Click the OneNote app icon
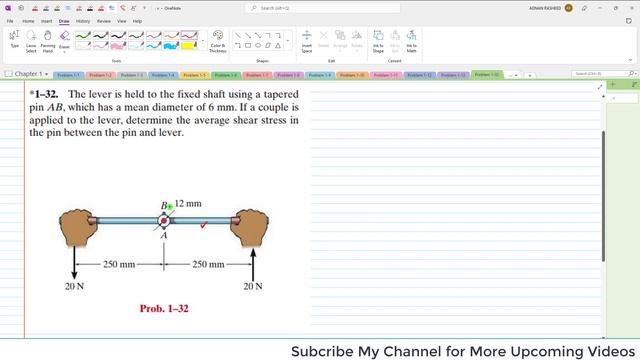640x360 pixels. pos(8,8)
